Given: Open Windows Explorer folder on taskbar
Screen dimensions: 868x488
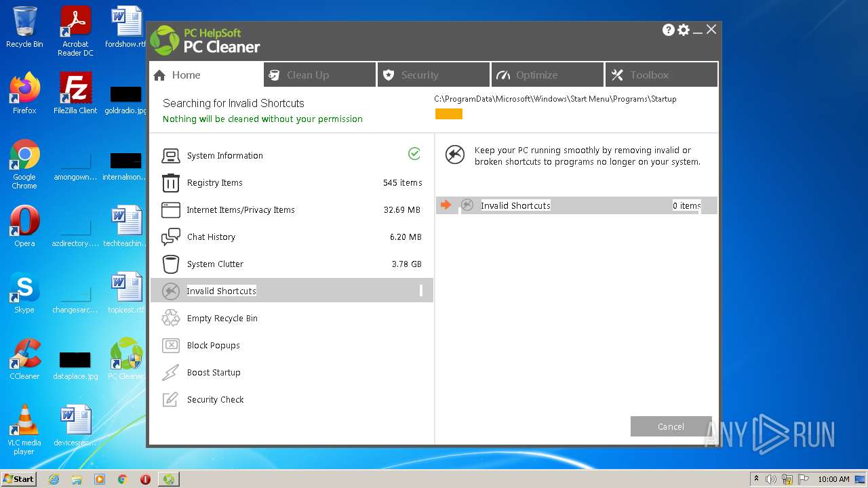Looking at the screenshot, I should tap(77, 479).
